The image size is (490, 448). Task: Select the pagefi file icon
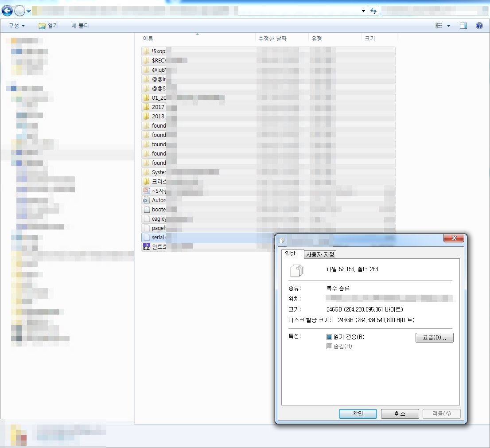click(146, 228)
